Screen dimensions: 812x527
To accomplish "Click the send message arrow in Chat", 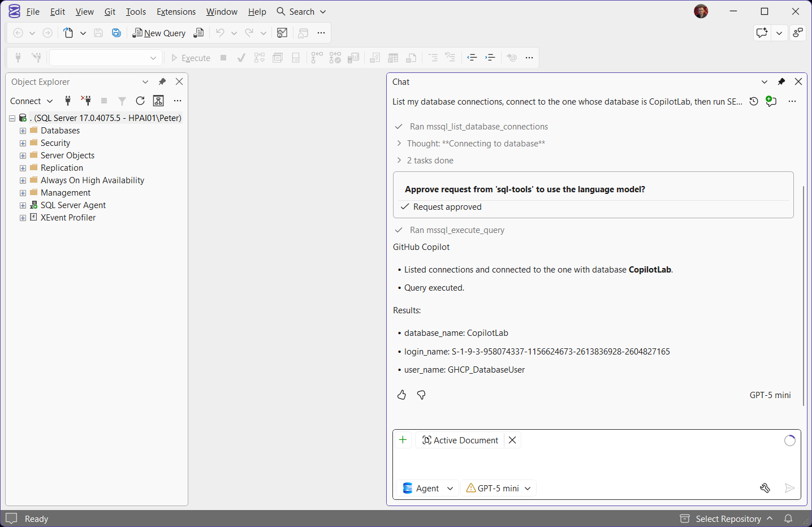I will pos(790,488).
